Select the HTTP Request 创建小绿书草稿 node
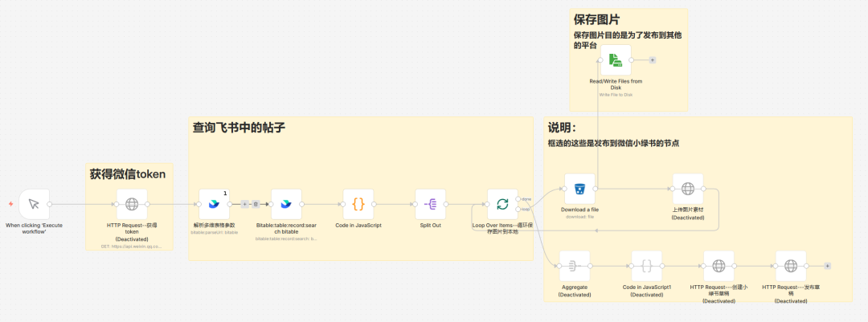Viewport: 868px width, 322px height. coord(719,266)
